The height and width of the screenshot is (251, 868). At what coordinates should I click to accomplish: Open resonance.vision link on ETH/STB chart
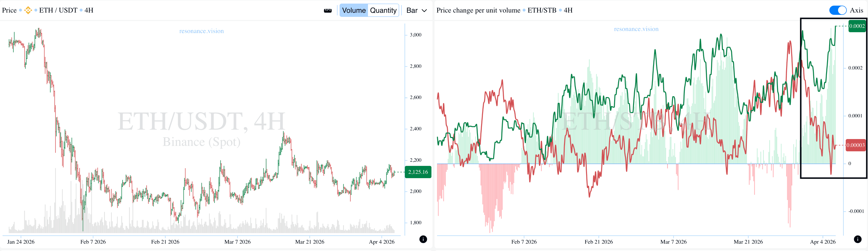[636, 29]
